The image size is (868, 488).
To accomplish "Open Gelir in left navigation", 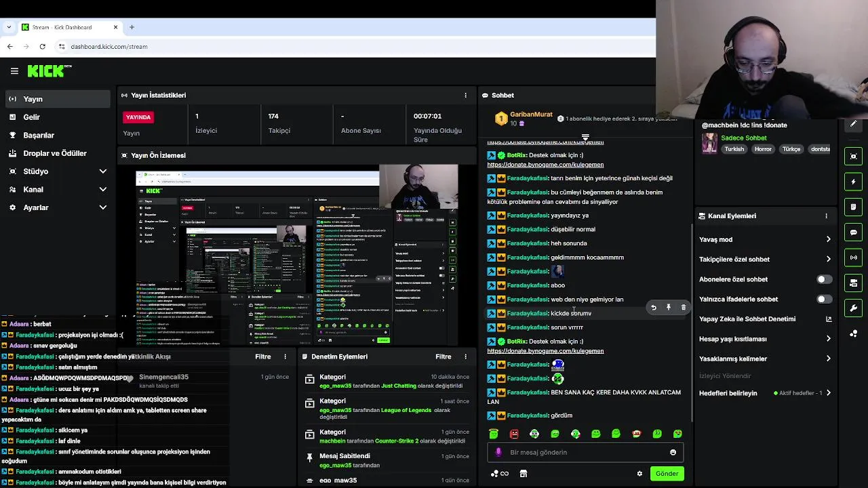I will 57,117.
